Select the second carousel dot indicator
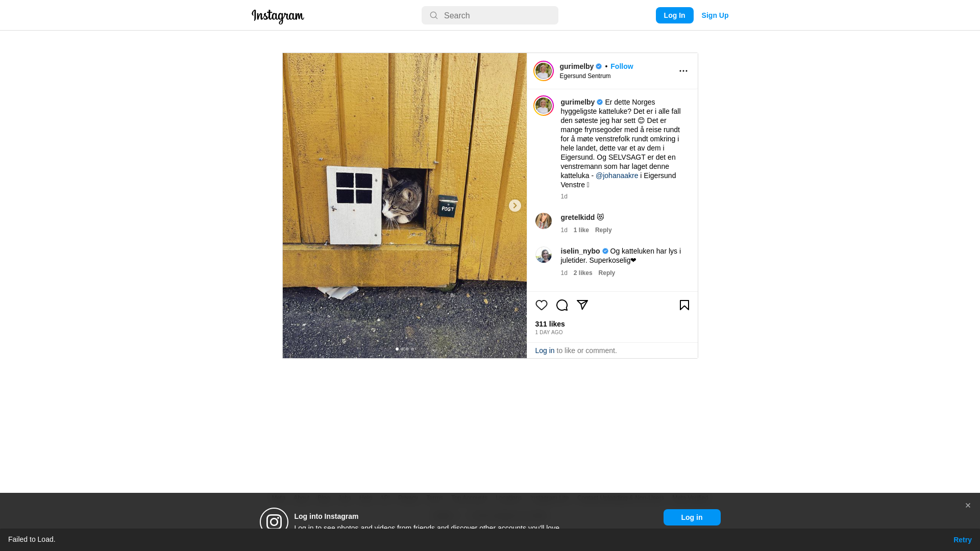Viewport: 980px width, 551px height. tap(402, 349)
